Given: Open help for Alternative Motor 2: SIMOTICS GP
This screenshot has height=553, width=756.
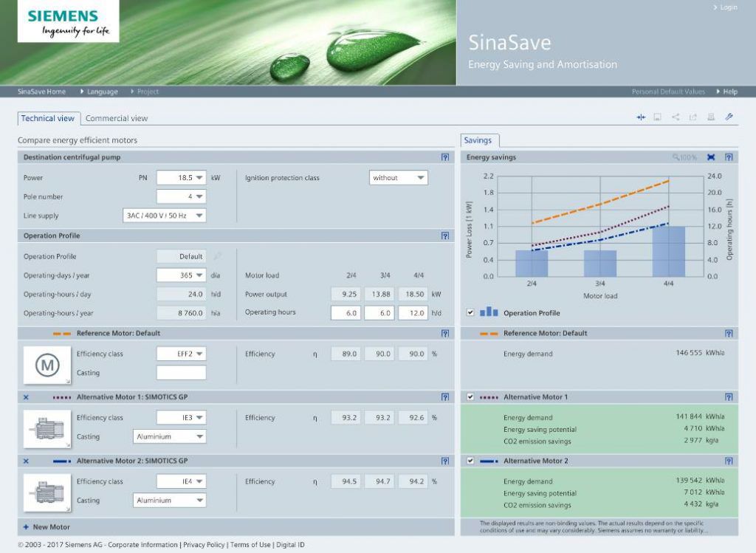Looking at the screenshot, I should (445, 461).
